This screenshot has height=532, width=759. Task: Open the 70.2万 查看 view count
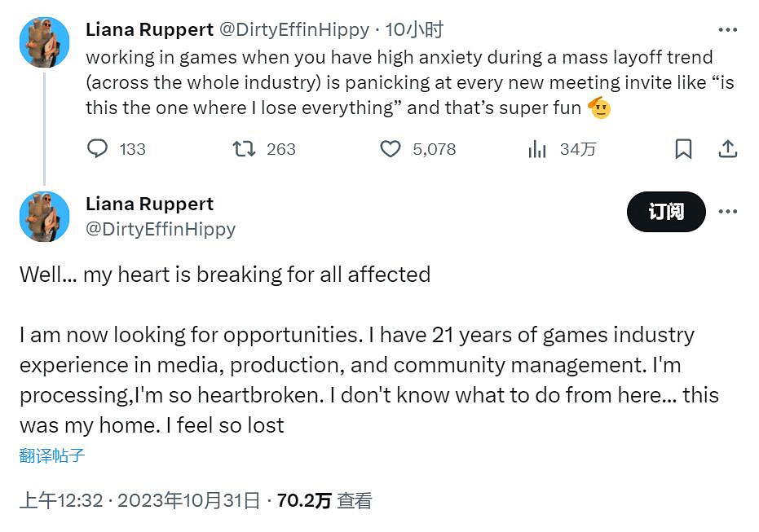pyautogui.click(x=324, y=500)
